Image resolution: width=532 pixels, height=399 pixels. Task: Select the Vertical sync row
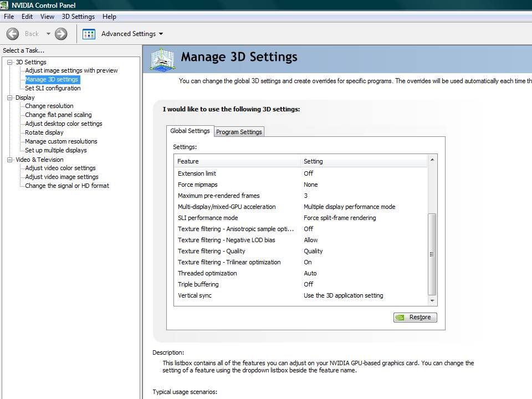tap(300, 295)
